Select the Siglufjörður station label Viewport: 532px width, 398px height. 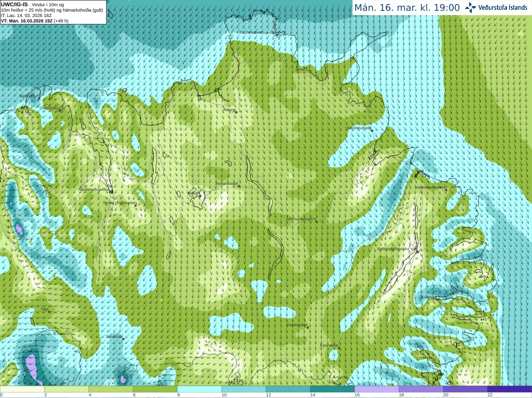click(29, 96)
